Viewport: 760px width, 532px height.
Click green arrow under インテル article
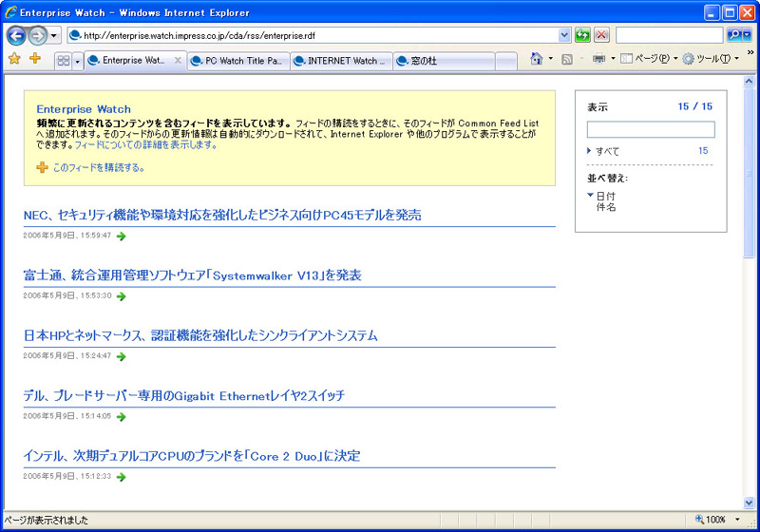pos(122,477)
